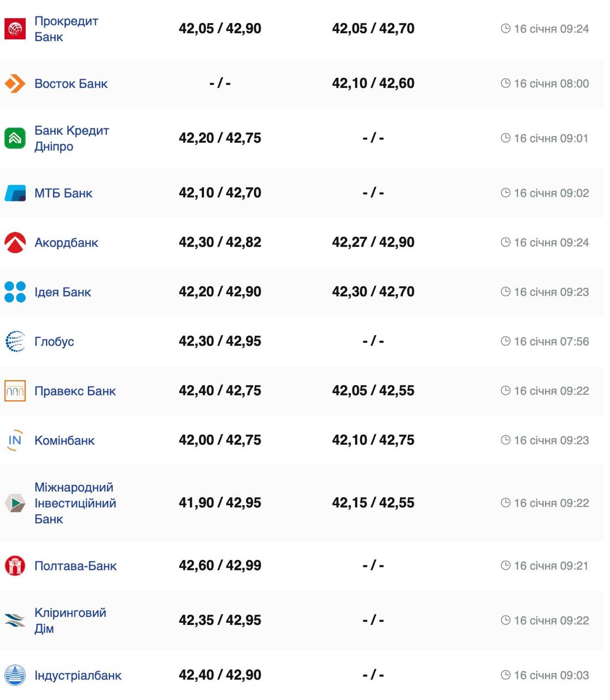Click Полтава-Банк rate 42,60 / 42,99
610x700 pixels.
click(x=220, y=565)
